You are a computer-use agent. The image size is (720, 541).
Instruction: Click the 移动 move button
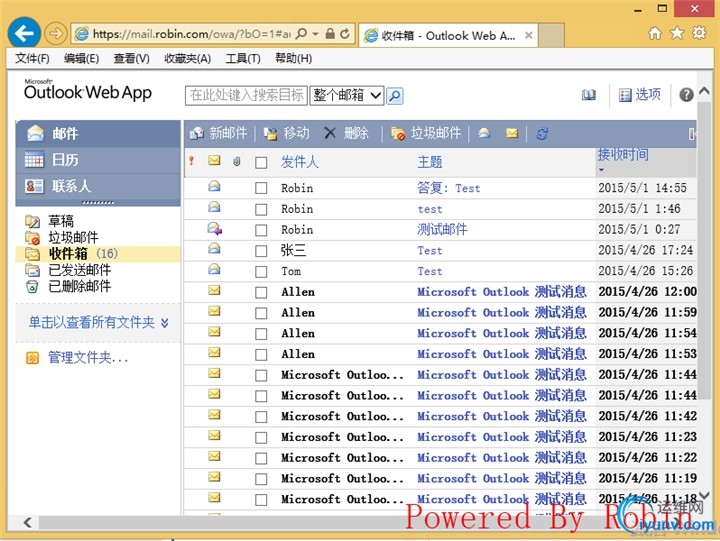(x=286, y=133)
